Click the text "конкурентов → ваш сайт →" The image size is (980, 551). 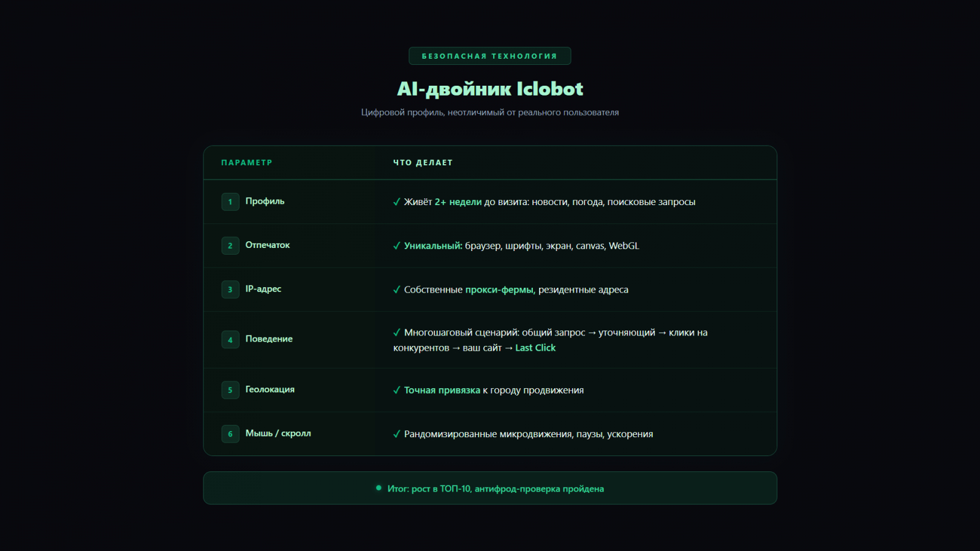point(453,348)
